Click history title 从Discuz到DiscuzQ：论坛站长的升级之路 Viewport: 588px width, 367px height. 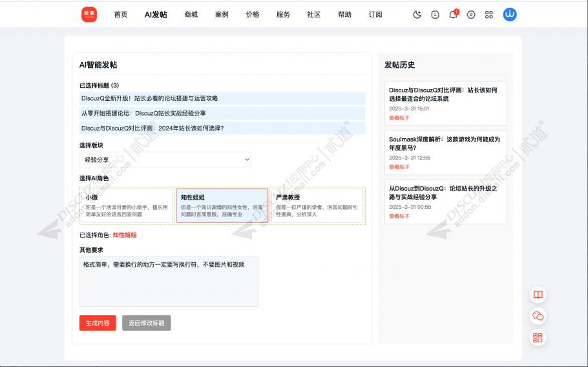[x=443, y=193]
